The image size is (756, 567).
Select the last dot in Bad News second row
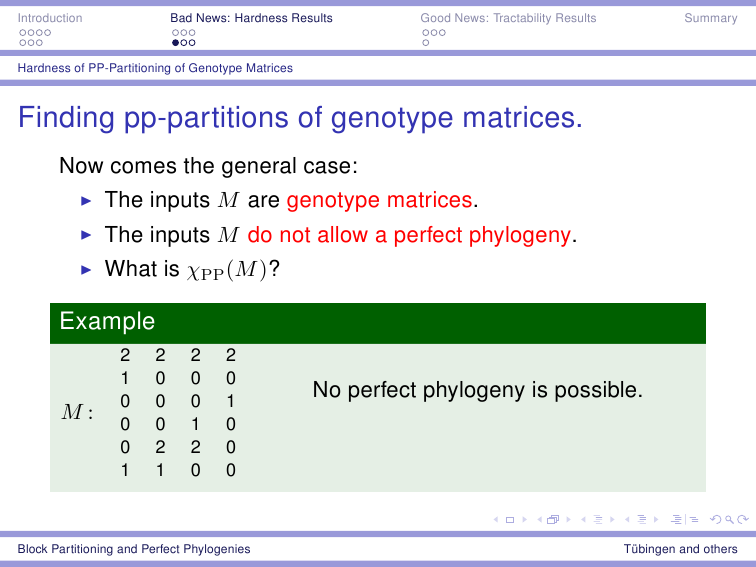click(x=192, y=43)
